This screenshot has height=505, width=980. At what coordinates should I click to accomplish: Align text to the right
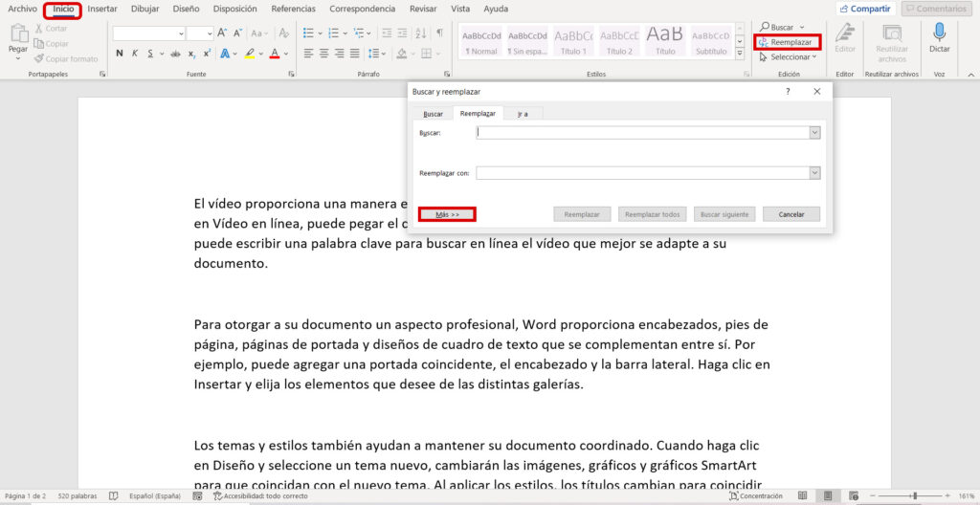(340, 54)
